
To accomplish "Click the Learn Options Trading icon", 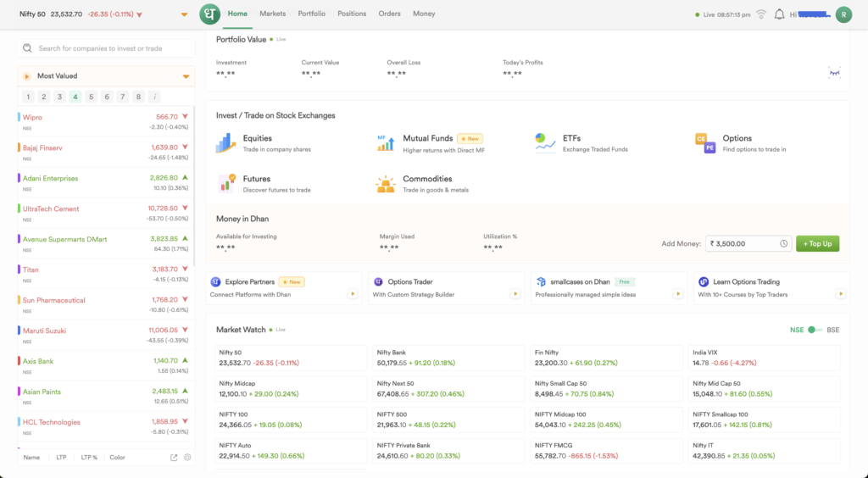I will click(x=704, y=282).
